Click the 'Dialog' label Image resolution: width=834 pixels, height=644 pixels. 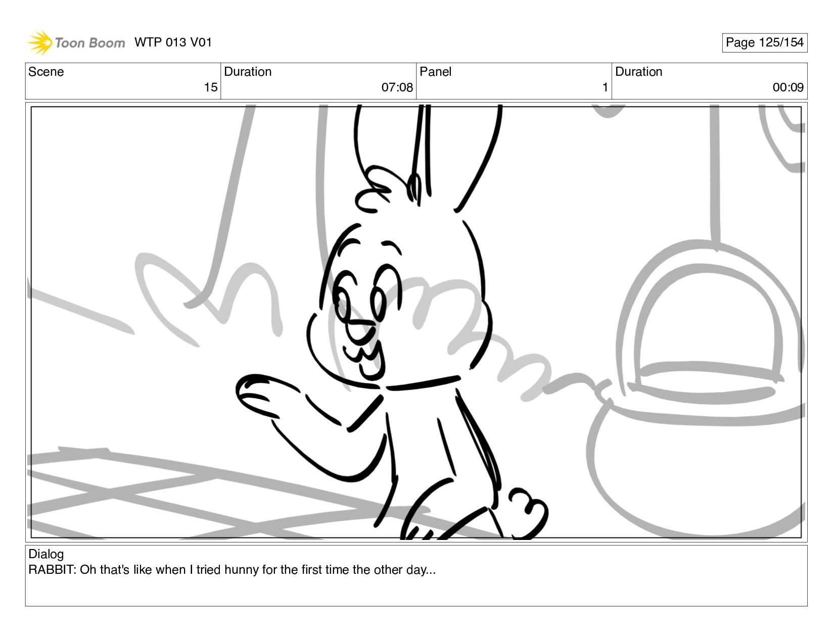click(46, 554)
